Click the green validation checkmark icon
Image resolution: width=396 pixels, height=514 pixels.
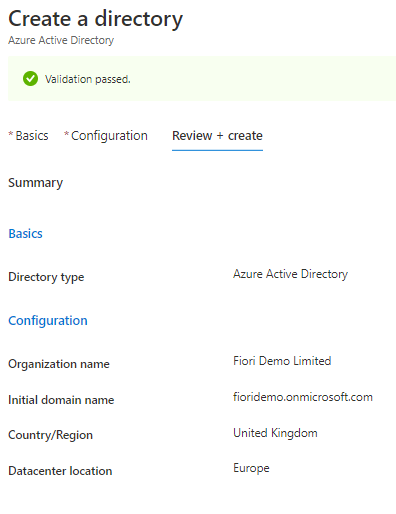point(30,79)
